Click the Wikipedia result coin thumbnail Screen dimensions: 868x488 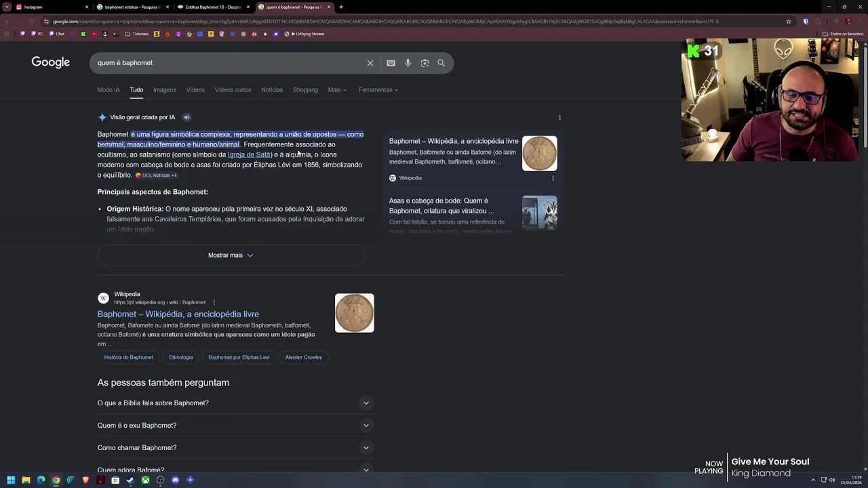tap(355, 313)
